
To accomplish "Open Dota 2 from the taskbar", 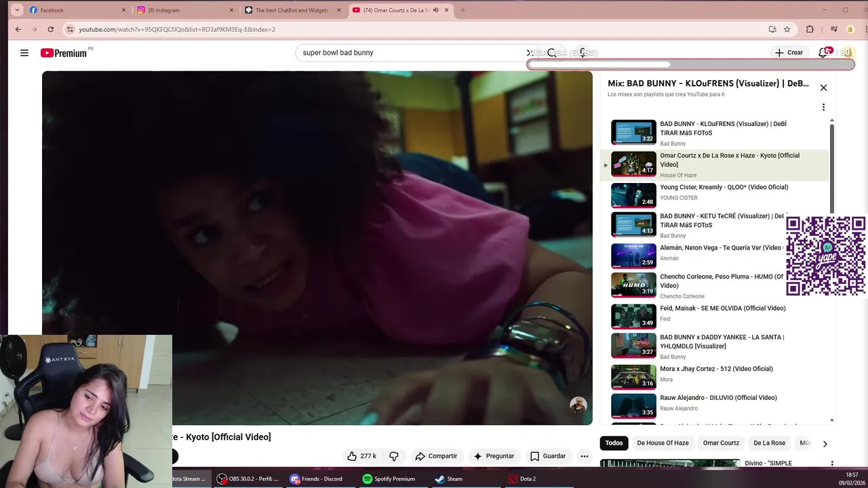I will click(522, 479).
